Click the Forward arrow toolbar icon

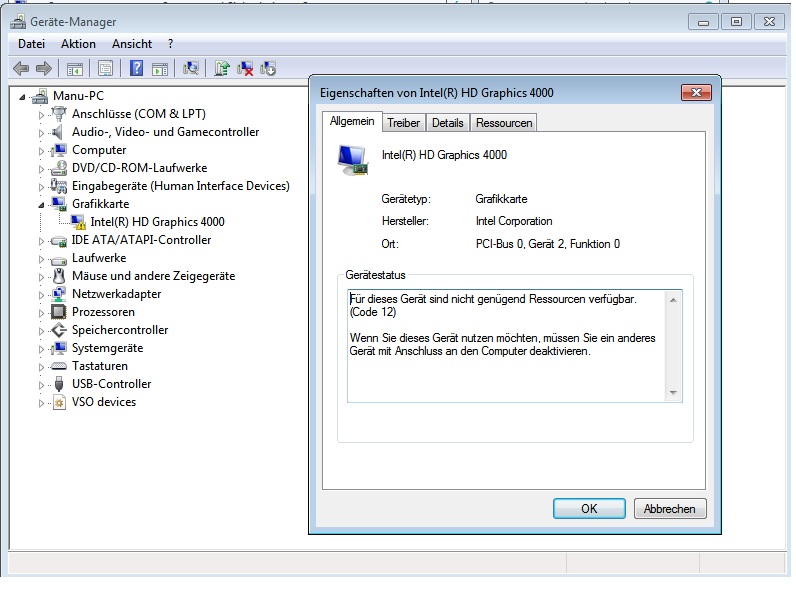tap(44, 69)
